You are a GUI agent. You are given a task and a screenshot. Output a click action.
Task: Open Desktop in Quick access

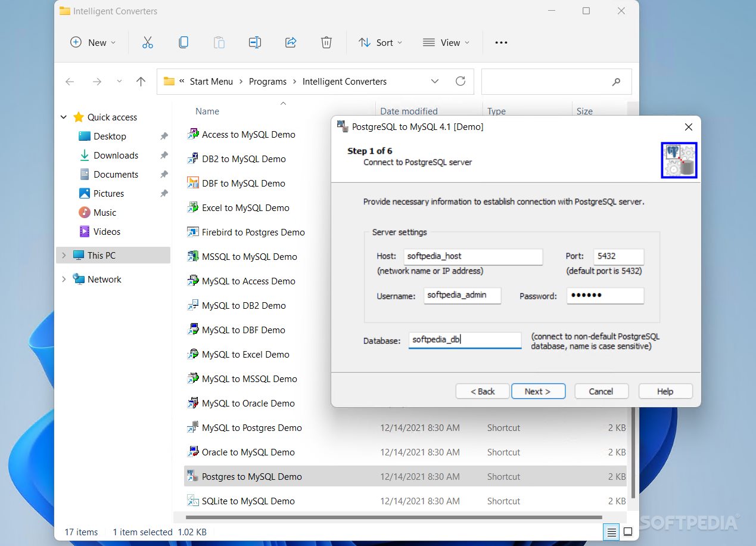pyautogui.click(x=110, y=136)
